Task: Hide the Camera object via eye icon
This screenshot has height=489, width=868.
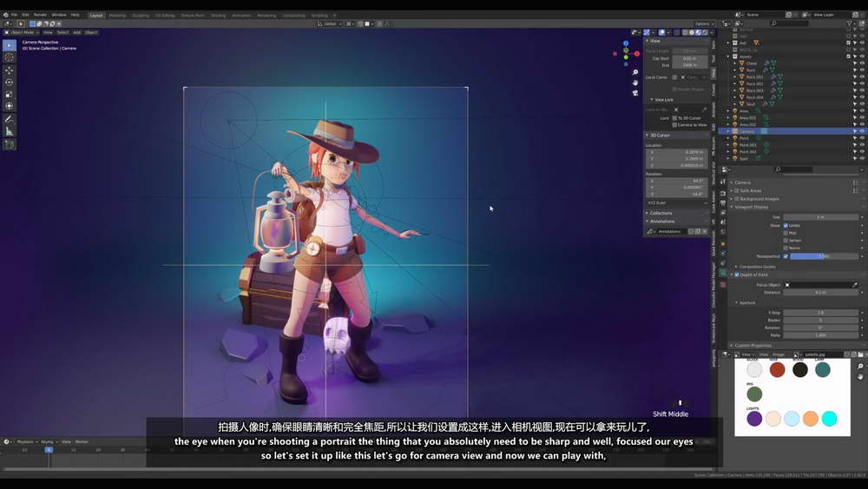Action: click(862, 131)
